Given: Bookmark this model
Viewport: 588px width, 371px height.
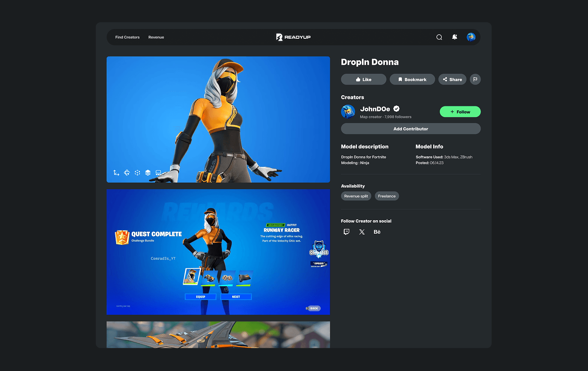Looking at the screenshot, I should pos(412,79).
